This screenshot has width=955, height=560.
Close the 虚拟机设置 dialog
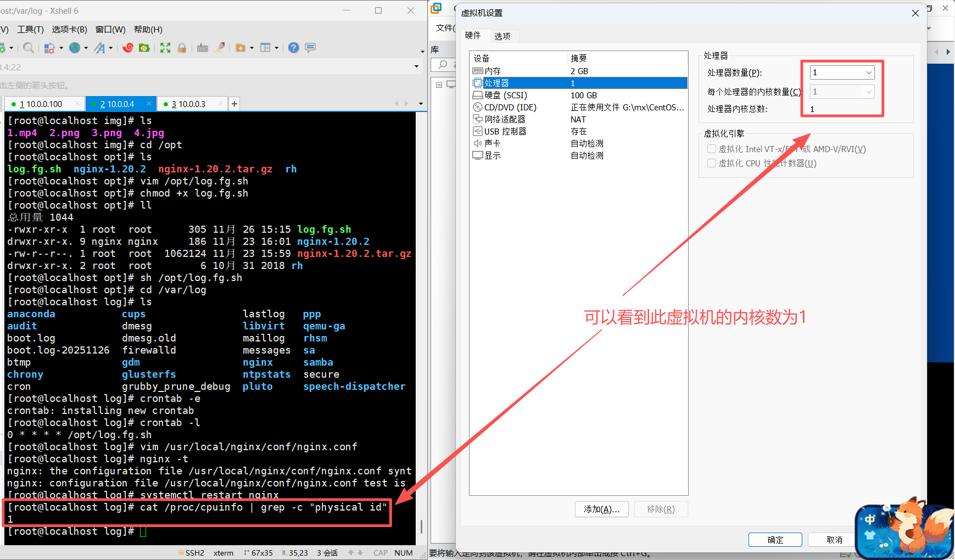click(915, 13)
